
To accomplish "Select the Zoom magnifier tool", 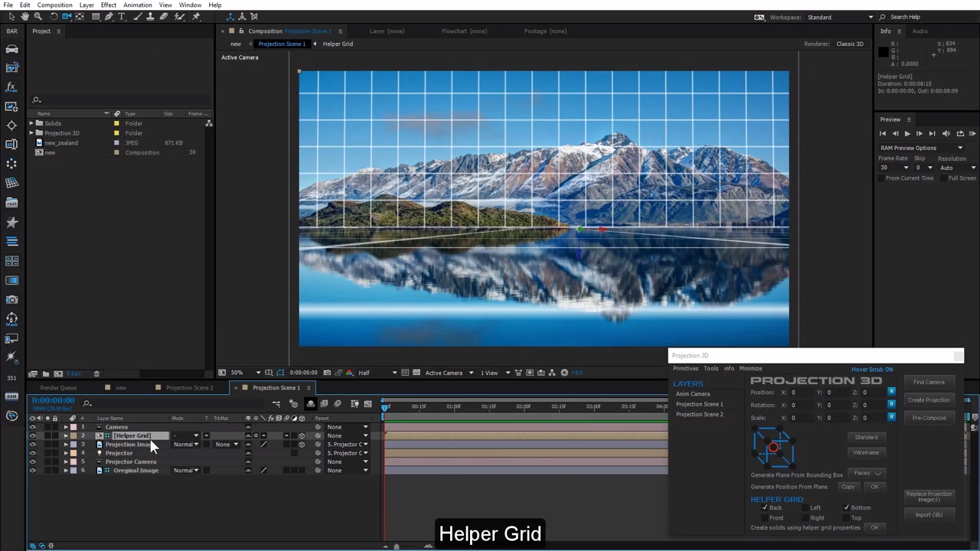I will click(39, 17).
